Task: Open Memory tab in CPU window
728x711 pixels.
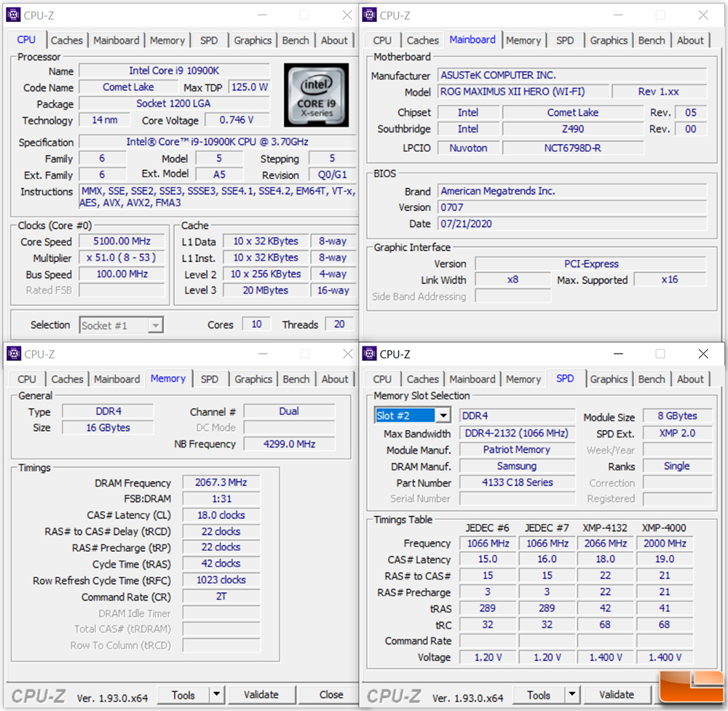Action: (x=167, y=40)
